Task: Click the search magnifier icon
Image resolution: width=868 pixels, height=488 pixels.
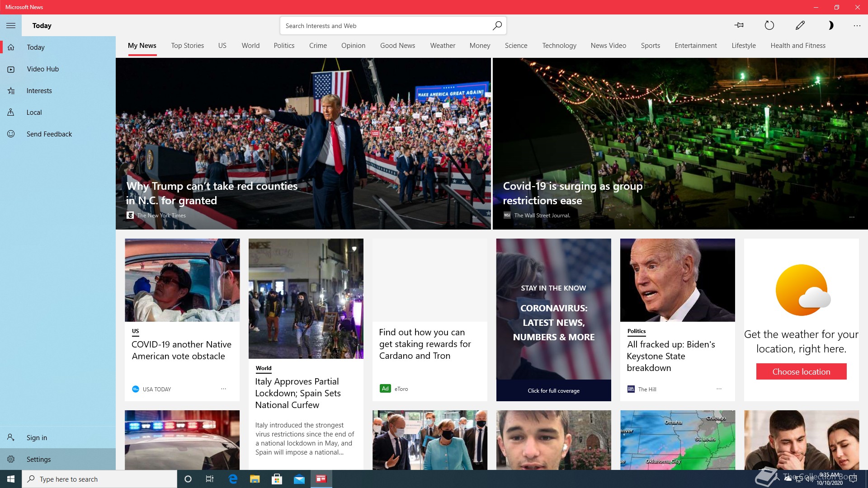Action: pyautogui.click(x=497, y=25)
